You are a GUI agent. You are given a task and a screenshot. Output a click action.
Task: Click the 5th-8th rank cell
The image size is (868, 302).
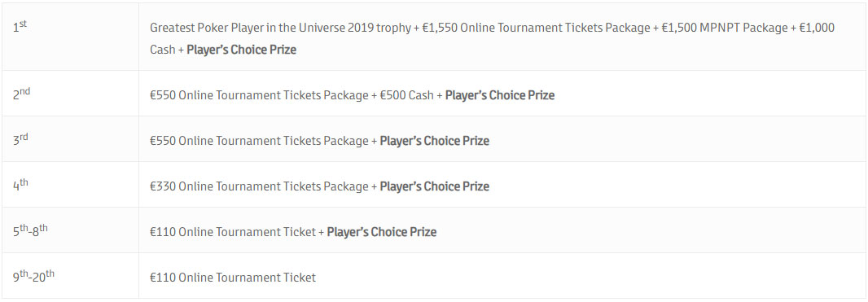(x=70, y=230)
